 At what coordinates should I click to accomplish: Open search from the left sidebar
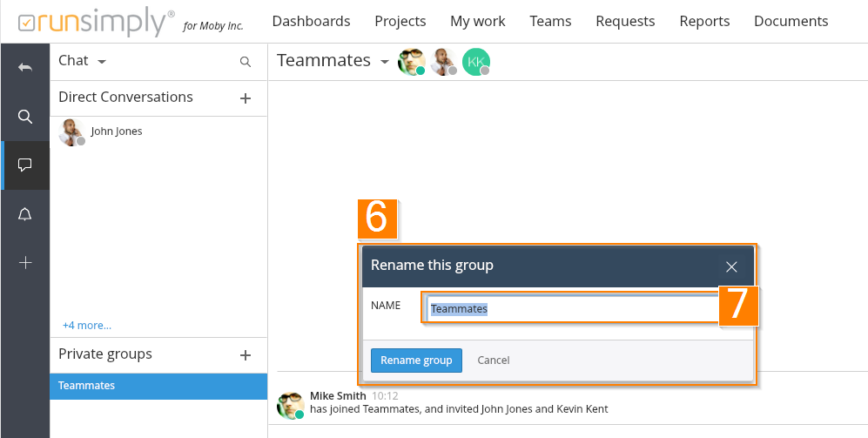pyautogui.click(x=25, y=117)
